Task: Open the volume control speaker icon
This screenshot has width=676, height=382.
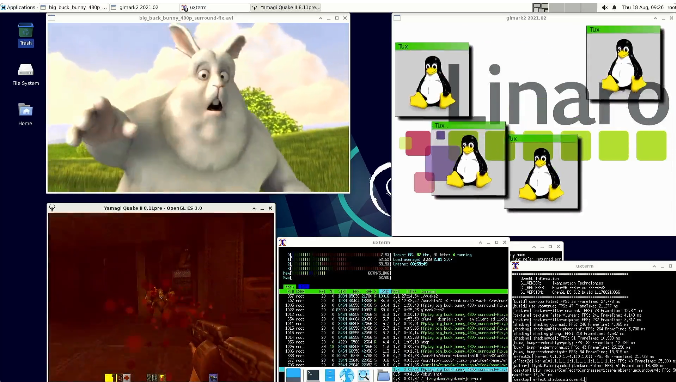Action: click(x=604, y=7)
